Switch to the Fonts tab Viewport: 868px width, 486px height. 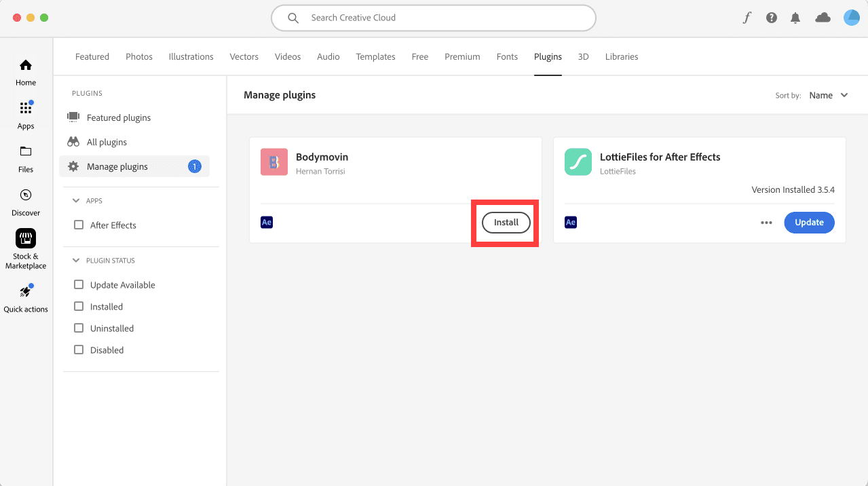(507, 57)
